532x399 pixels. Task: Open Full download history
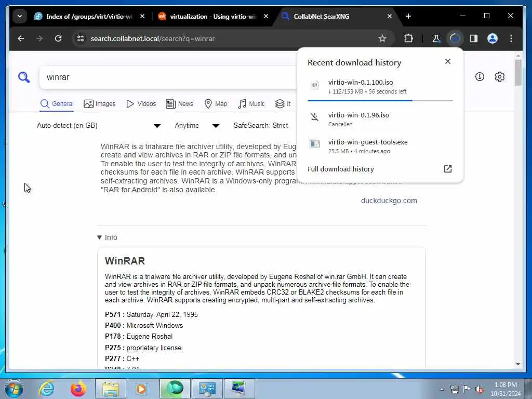point(341,169)
